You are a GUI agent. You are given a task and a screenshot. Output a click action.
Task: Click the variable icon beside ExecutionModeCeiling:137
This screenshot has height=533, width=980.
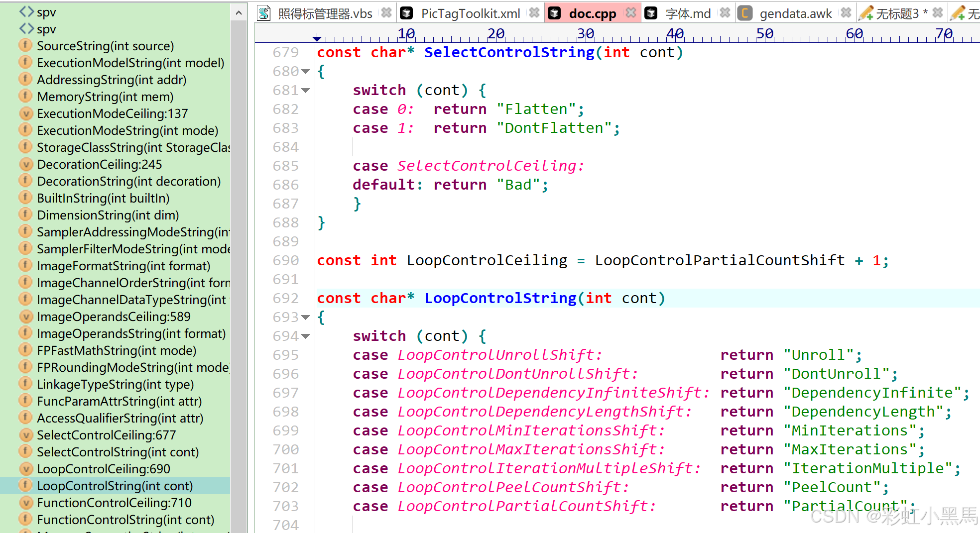click(x=25, y=113)
